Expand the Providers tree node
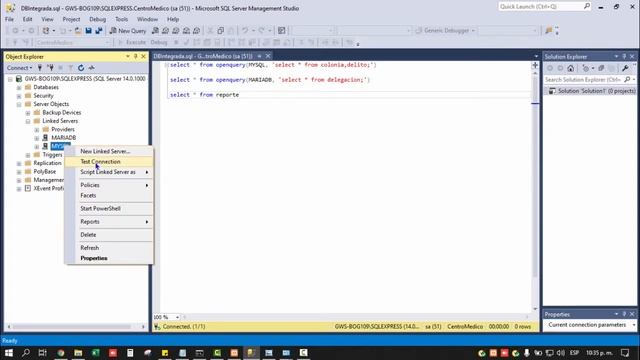Screen dimensions: 640x360 click(37, 130)
